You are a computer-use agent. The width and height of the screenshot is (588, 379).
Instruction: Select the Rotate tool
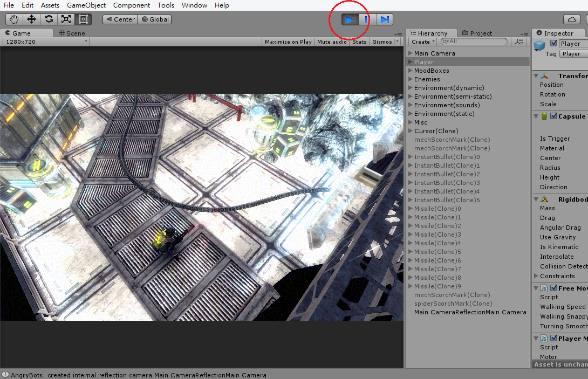[x=49, y=19]
